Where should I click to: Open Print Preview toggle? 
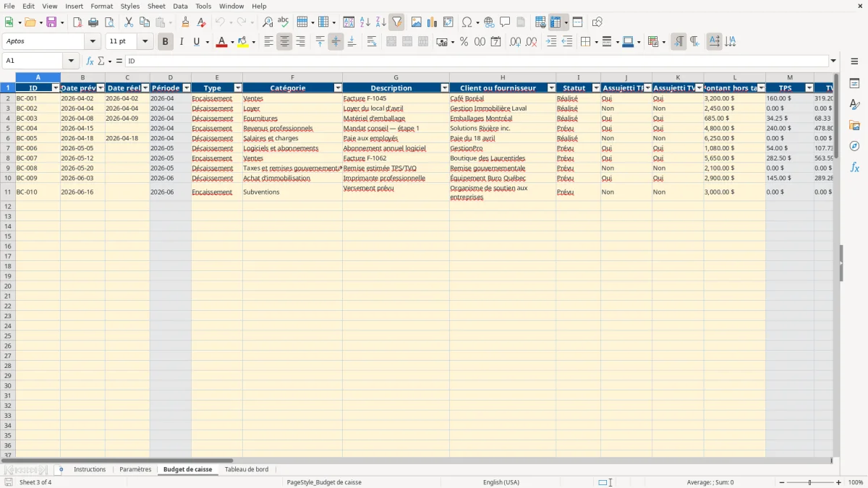pyautogui.click(x=109, y=22)
